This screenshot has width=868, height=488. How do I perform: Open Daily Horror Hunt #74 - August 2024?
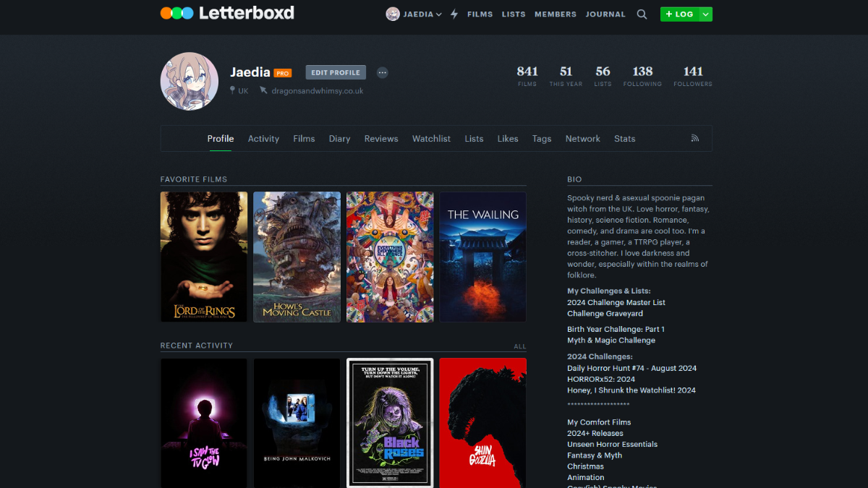(x=632, y=368)
